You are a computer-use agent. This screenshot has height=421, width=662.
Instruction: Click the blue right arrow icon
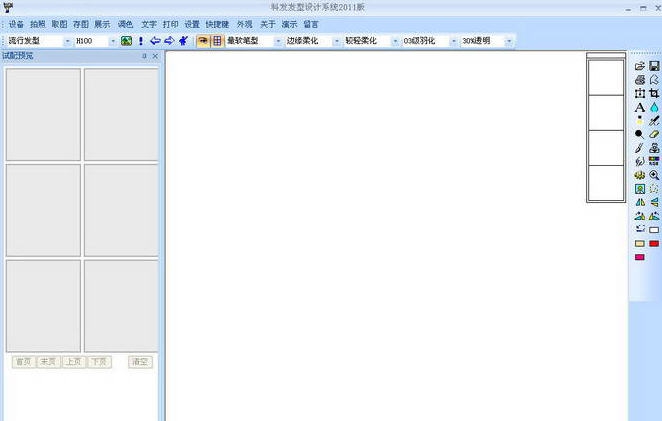tap(169, 41)
